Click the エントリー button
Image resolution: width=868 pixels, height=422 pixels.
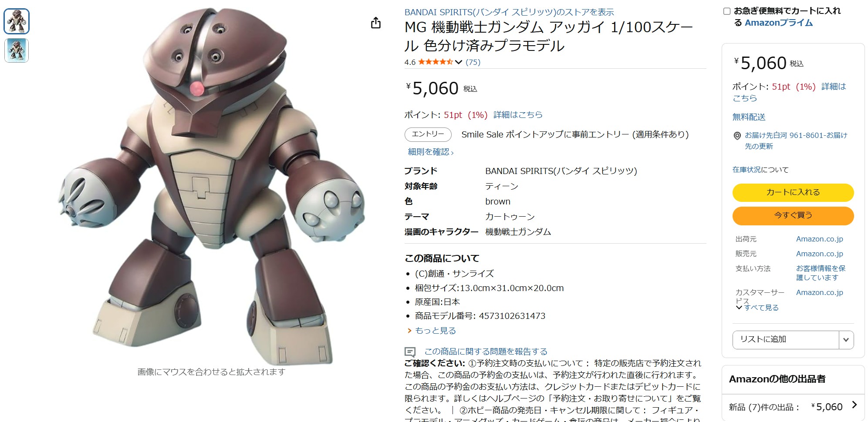point(428,134)
